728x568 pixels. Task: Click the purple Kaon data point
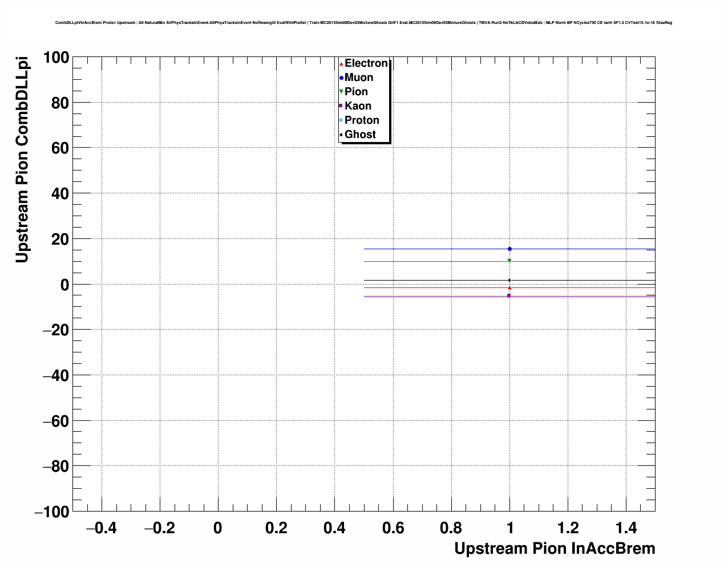509,295
